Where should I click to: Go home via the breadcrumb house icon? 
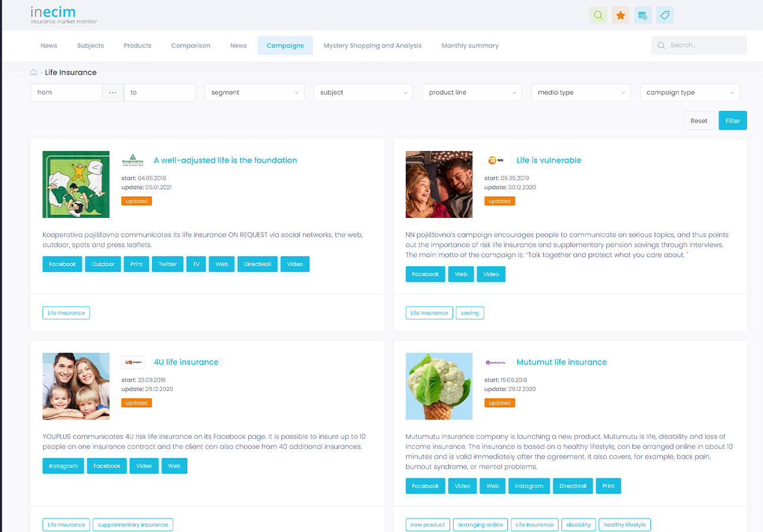pyautogui.click(x=34, y=72)
